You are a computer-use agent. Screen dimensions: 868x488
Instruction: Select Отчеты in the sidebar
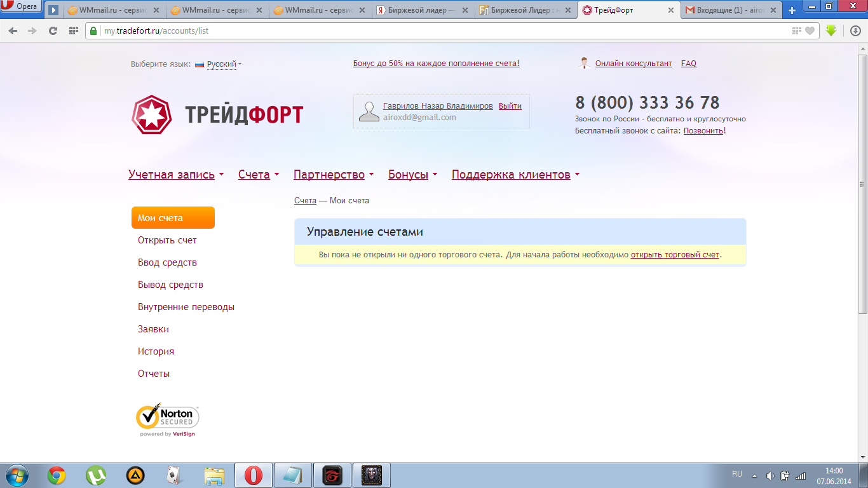tap(154, 374)
